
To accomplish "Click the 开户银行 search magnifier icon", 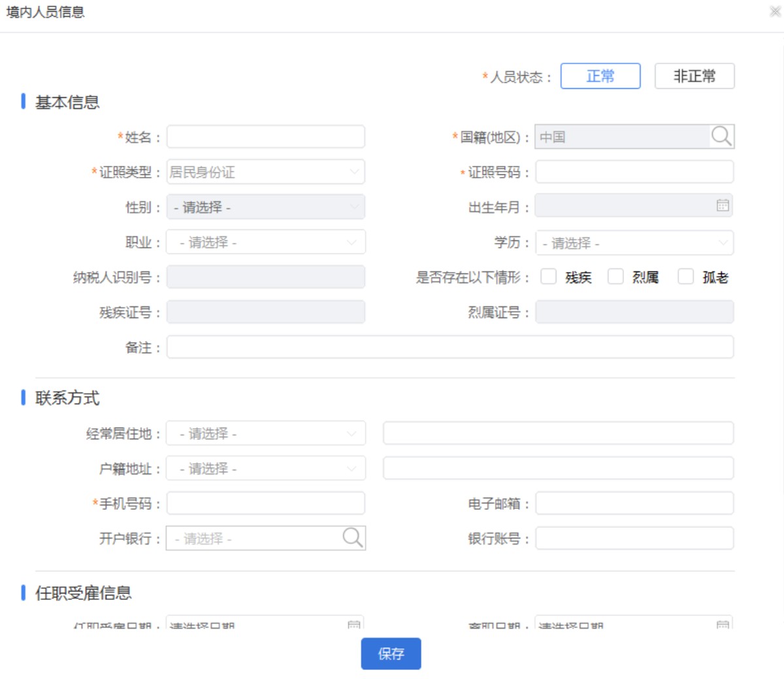I will (353, 538).
